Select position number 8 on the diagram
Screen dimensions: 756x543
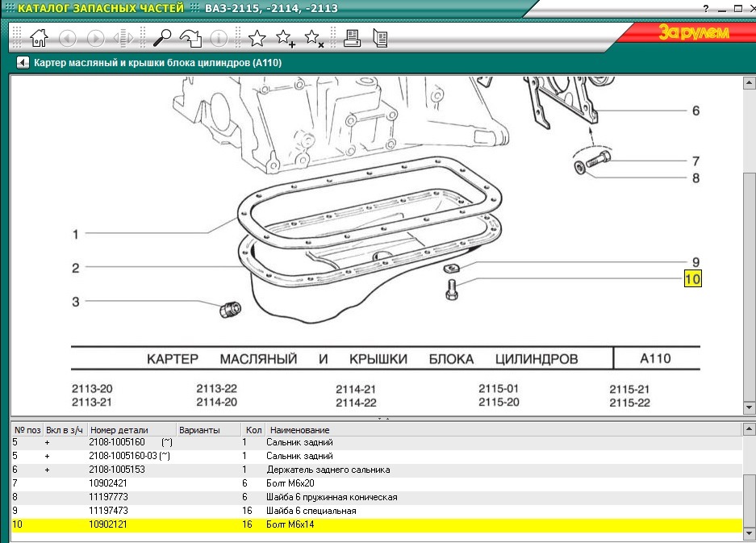(695, 178)
